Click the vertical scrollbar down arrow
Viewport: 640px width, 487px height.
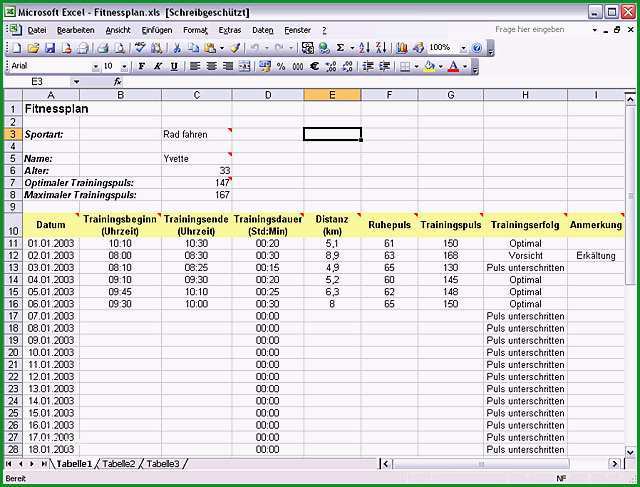(630, 452)
